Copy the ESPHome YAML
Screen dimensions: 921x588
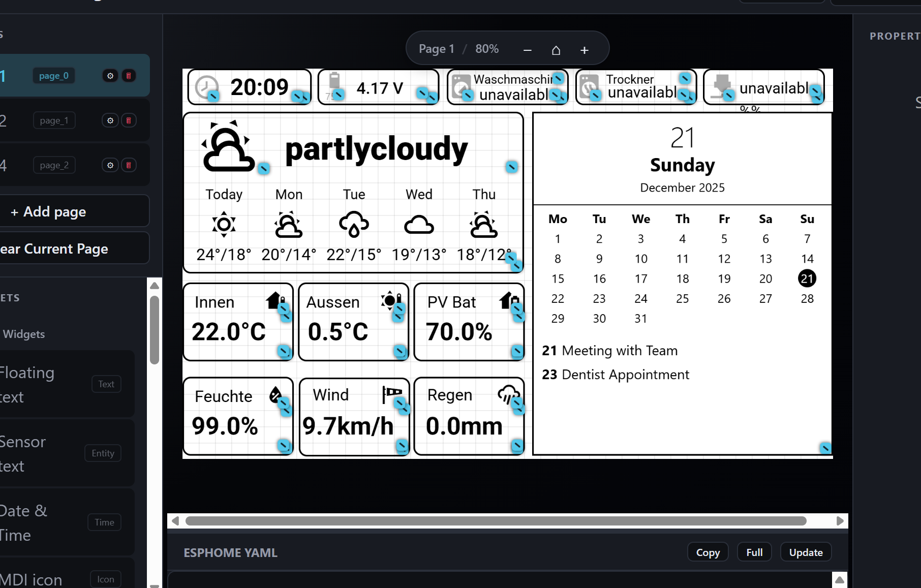tap(708, 552)
